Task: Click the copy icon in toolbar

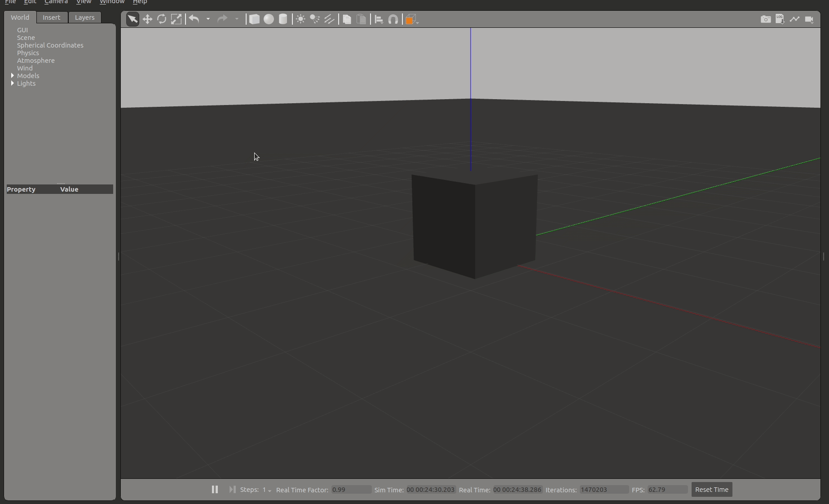Action: tap(347, 19)
